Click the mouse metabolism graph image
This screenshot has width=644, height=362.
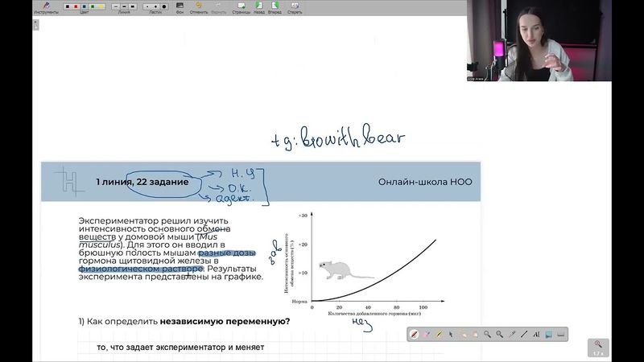[x=364, y=265]
